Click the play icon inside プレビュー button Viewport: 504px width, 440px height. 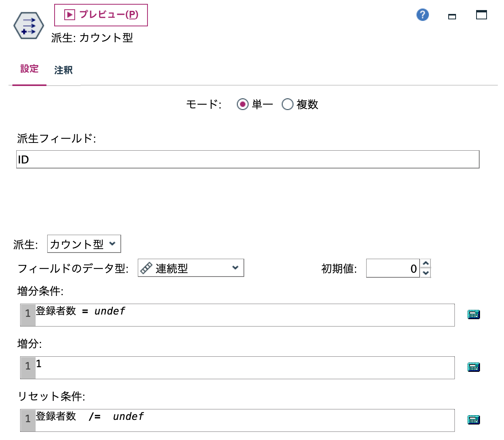point(69,15)
